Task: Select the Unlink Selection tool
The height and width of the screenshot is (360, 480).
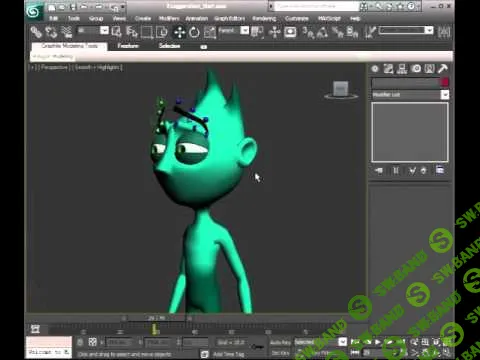Action: coord(51,32)
